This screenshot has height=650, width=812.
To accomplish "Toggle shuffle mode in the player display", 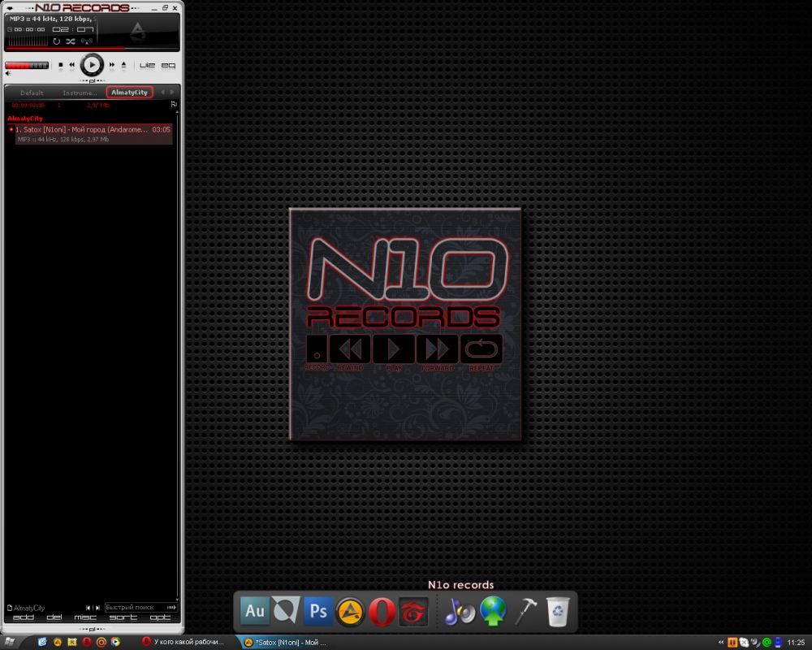I will (71, 41).
